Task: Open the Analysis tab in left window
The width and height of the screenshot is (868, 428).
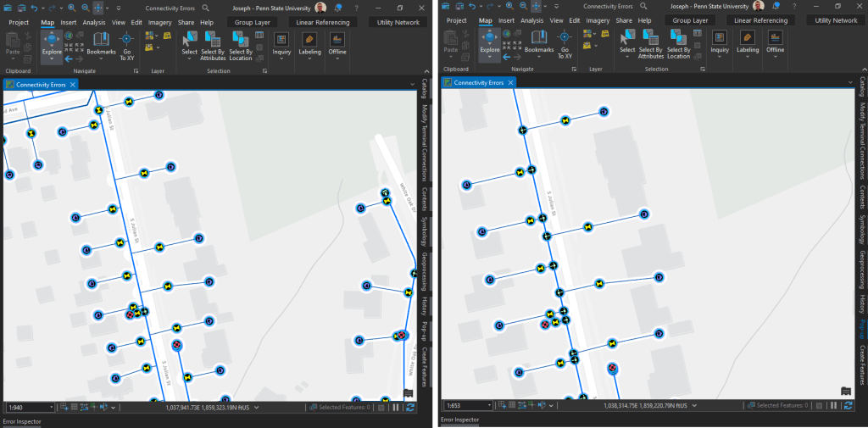Action: pyautogui.click(x=94, y=21)
